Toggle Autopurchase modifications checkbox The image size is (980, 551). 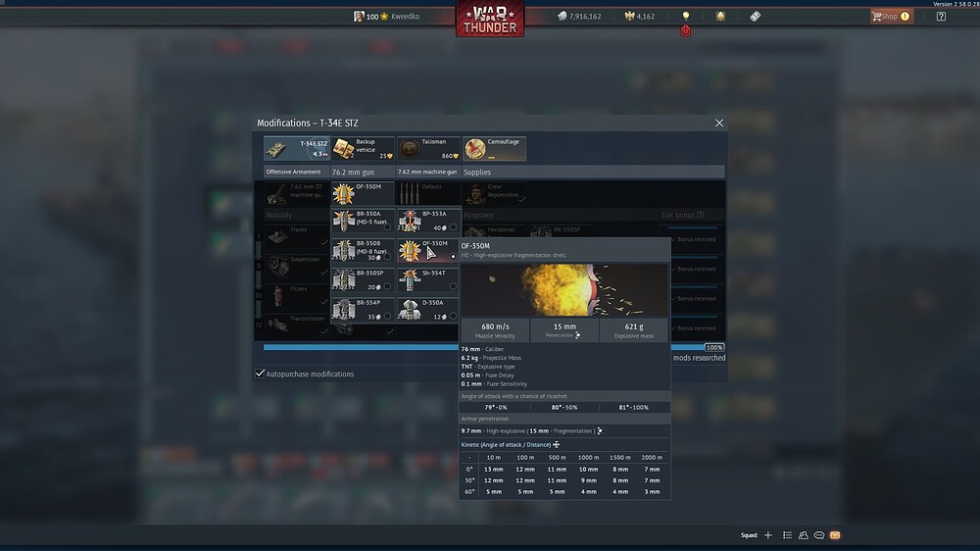click(x=260, y=374)
